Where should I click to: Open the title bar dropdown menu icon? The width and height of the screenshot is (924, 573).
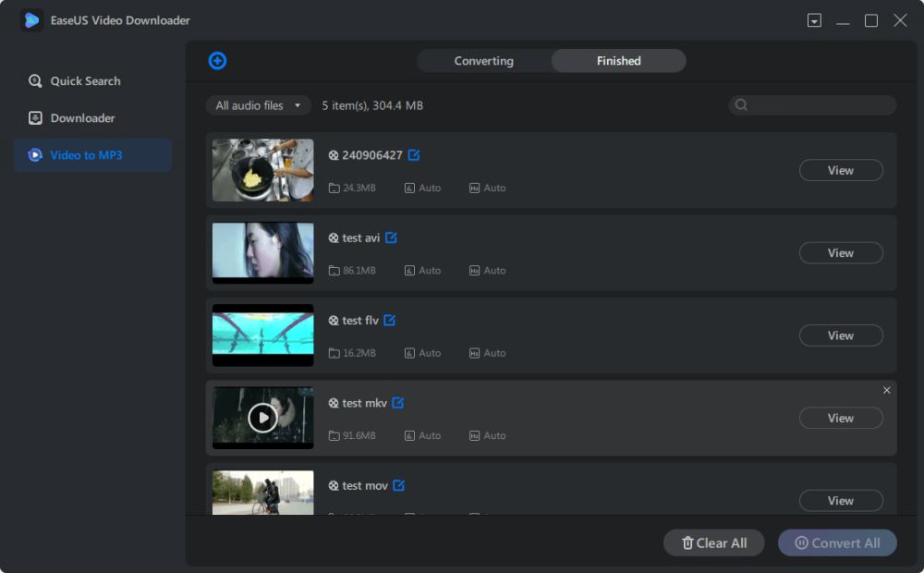pyautogui.click(x=814, y=20)
